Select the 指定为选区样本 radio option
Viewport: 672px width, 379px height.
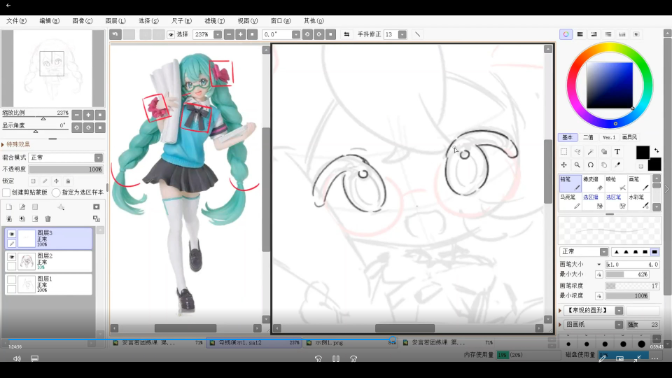[x=56, y=193]
